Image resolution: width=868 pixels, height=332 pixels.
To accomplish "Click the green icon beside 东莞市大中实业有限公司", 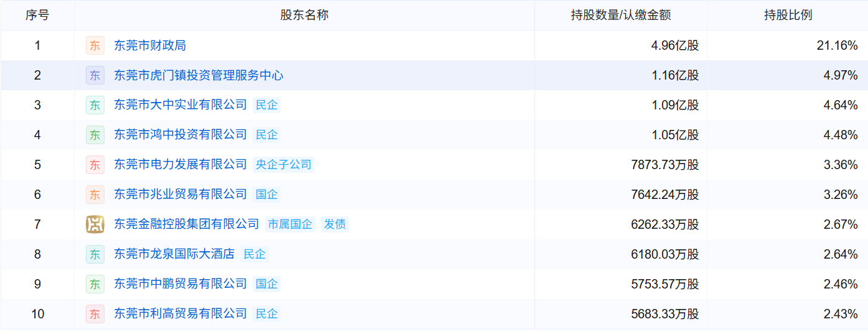I will [x=95, y=105].
